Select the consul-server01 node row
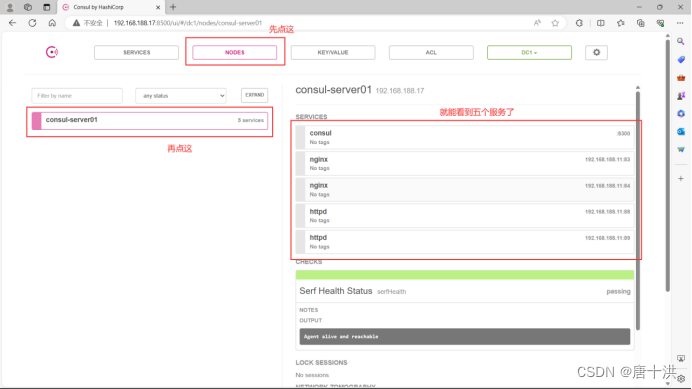This screenshot has width=692, height=389. click(x=150, y=121)
